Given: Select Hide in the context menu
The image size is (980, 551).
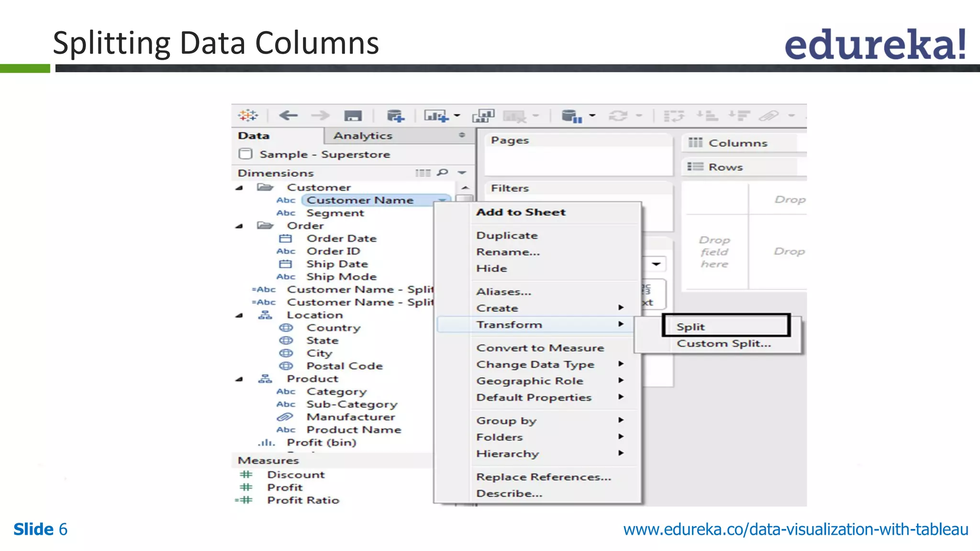Looking at the screenshot, I should tap(491, 268).
